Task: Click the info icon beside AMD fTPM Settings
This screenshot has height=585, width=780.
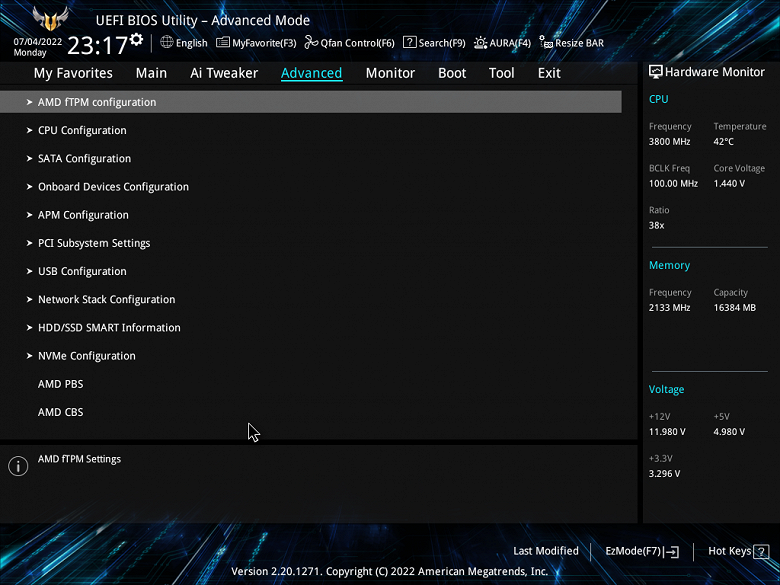Action: coord(18,466)
